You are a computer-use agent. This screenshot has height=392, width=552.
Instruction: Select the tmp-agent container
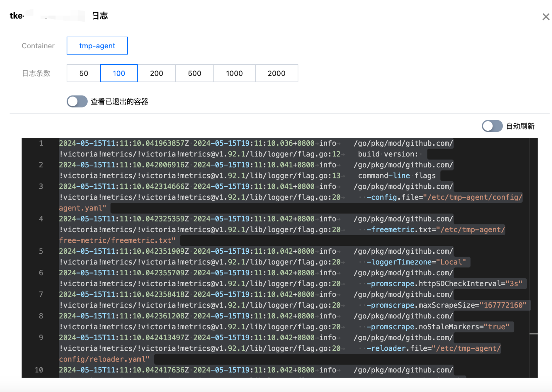click(97, 46)
